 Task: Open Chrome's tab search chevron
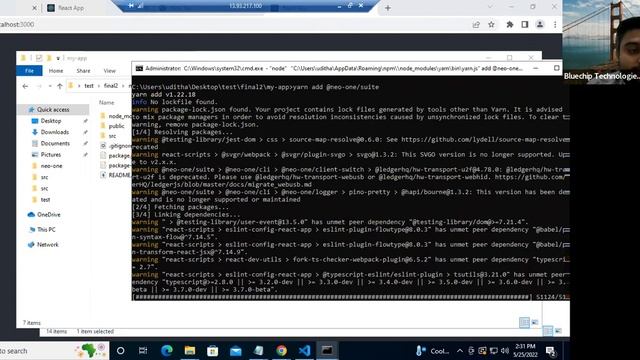click(x=490, y=7)
